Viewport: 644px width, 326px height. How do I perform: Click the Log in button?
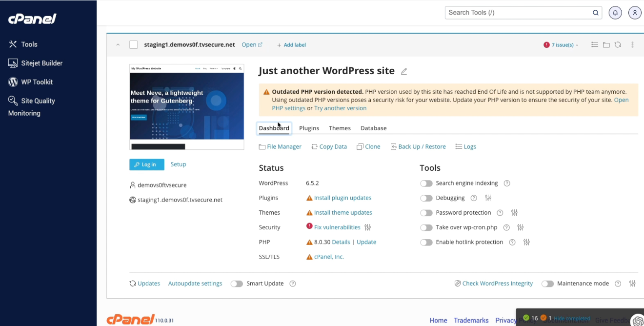pyautogui.click(x=146, y=164)
